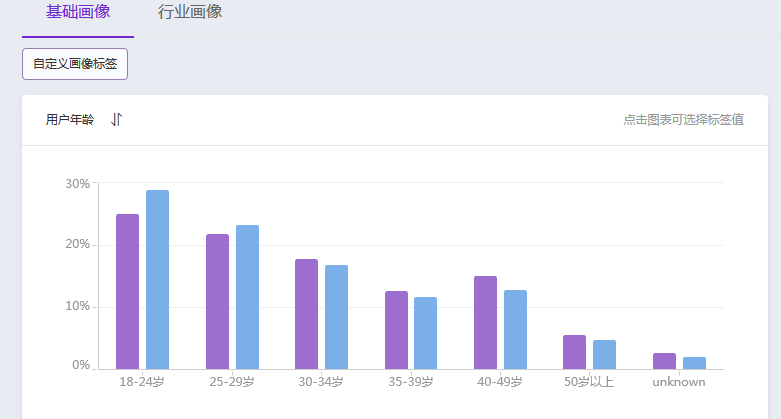Click the 30-34岁 axis label
The width and height of the screenshot is (781, 419).
click(x=321, y=382)
